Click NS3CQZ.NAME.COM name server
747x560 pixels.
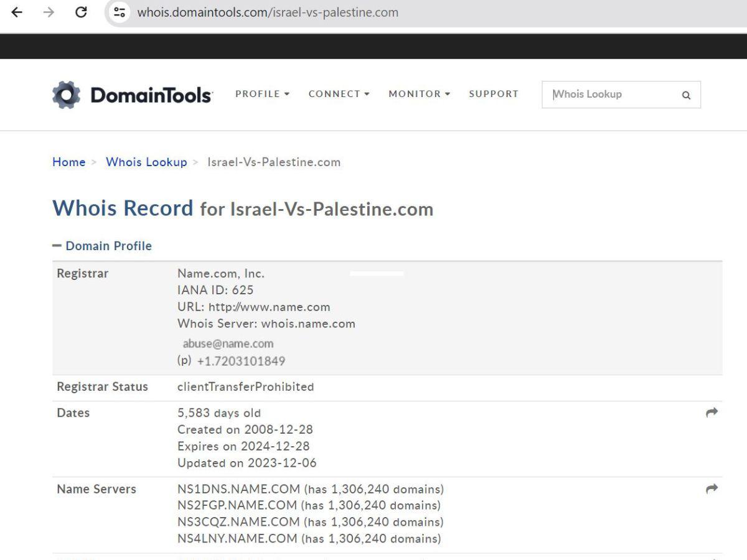[x=239, y=522]
